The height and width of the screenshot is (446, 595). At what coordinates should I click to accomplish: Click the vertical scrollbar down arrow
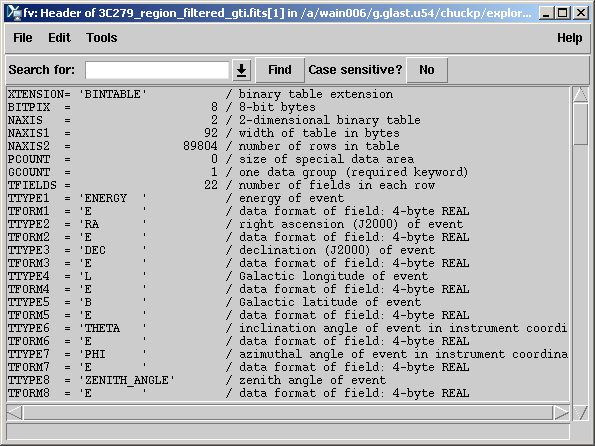pyautogui.click(x=581, y=412)
